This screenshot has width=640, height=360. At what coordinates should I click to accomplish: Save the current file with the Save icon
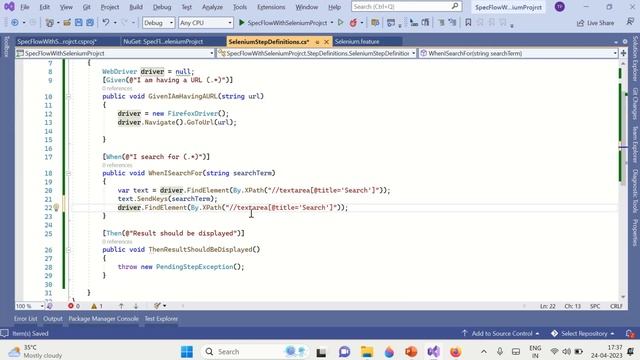[78, 23]
